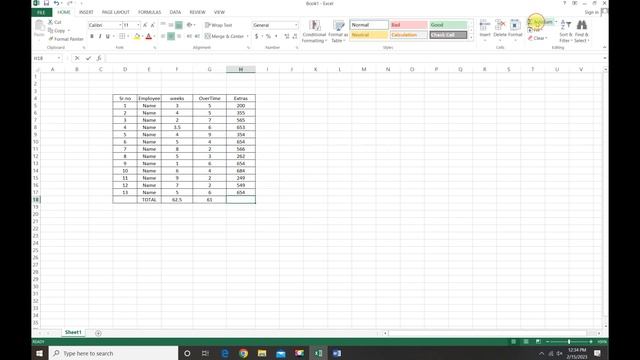Apply the Neutral cell style

pyautogui.click(x=369, y=35)
